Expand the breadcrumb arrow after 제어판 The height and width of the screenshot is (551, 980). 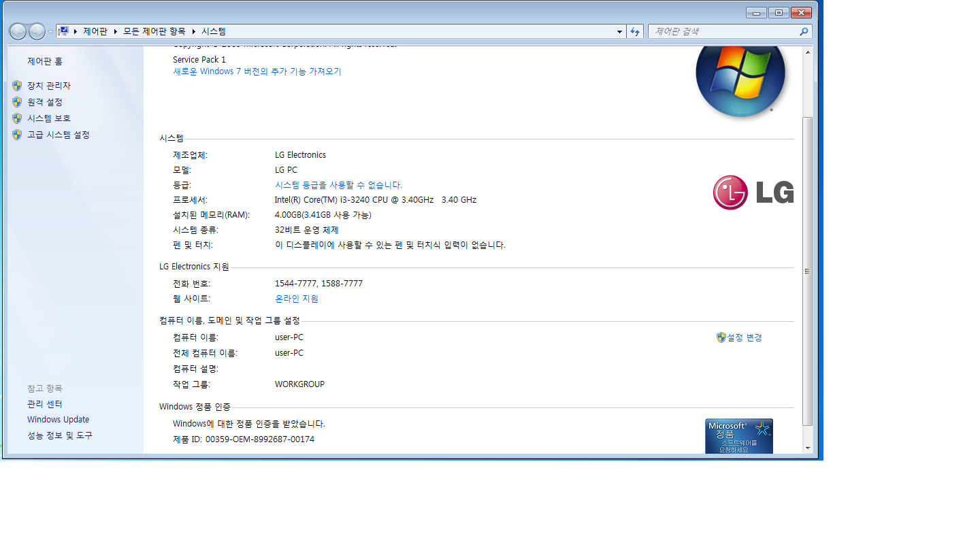click(x=116, y=31)
